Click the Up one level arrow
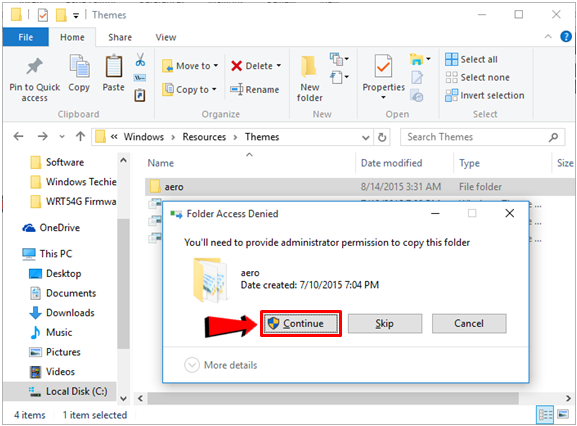The image size is (577, 426). coord(80,137)
